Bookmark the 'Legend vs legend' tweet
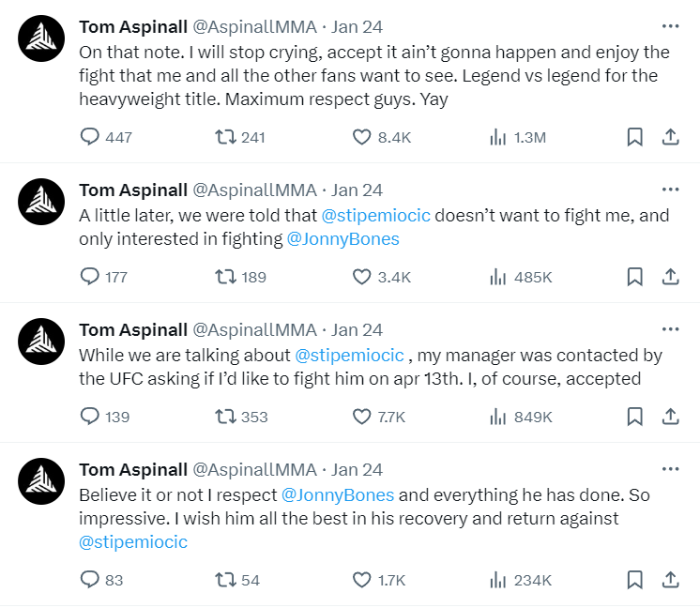700x608 pixels. pos(634,137)
